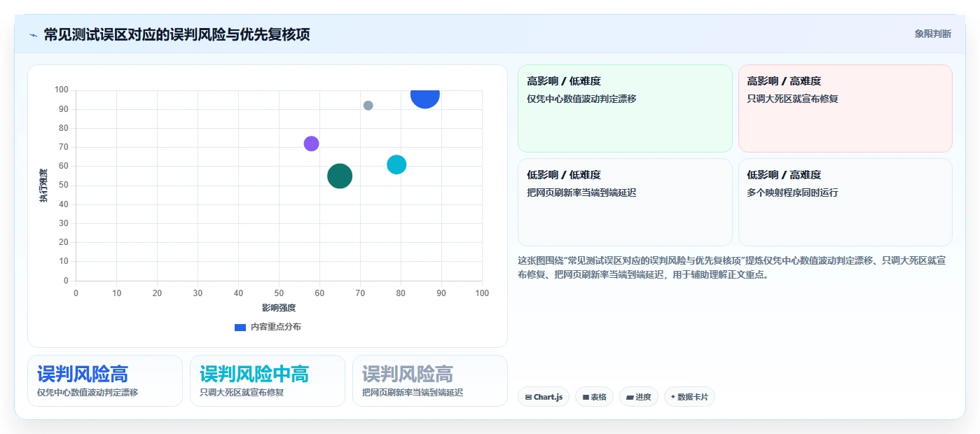Viewport: 980px width, 434px height.
Task: Select the cyan bubble on chart
Action: pyautogui.click(x=397, y=164)
